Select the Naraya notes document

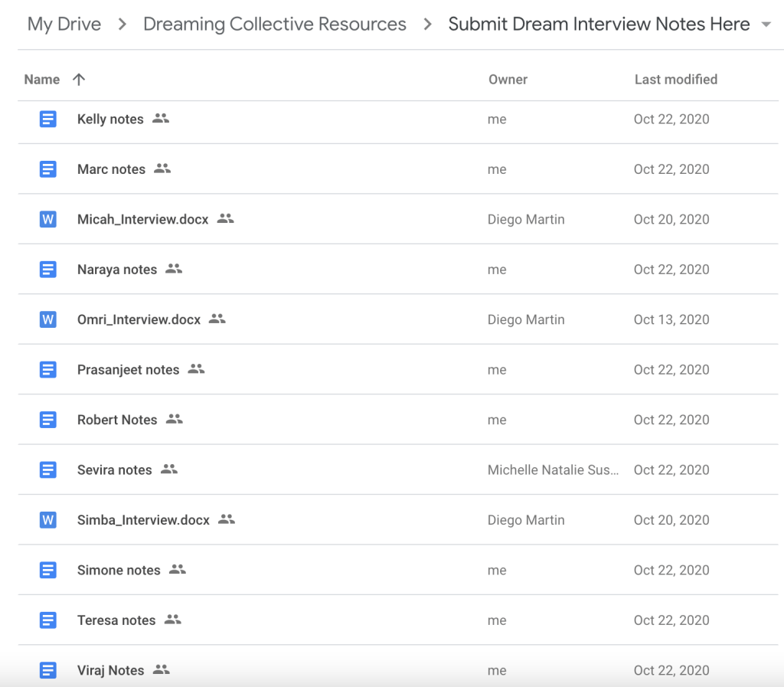[x=117, y=270]
